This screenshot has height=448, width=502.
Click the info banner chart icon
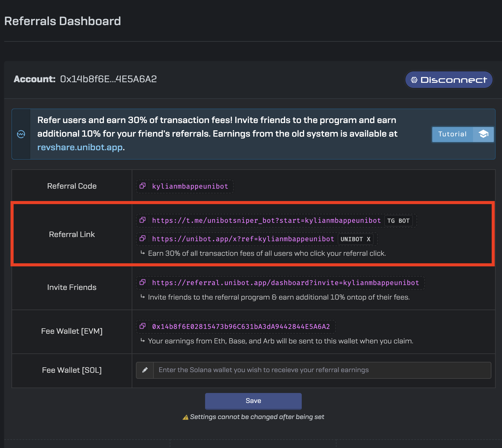(x=21, y=134)
